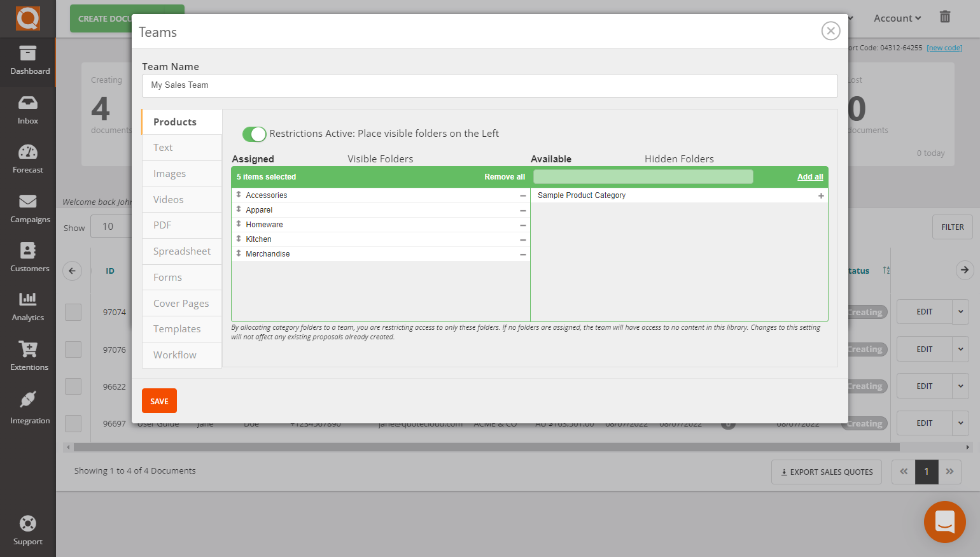Select the Extentions sidebar icon

click(x=27, y=355)
